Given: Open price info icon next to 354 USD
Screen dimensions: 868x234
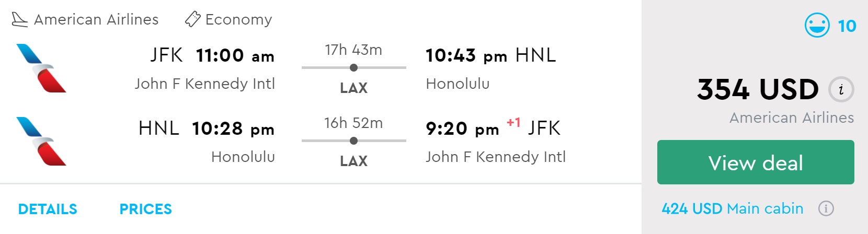Looking at the screenshot, I should (x=841, y=89).
